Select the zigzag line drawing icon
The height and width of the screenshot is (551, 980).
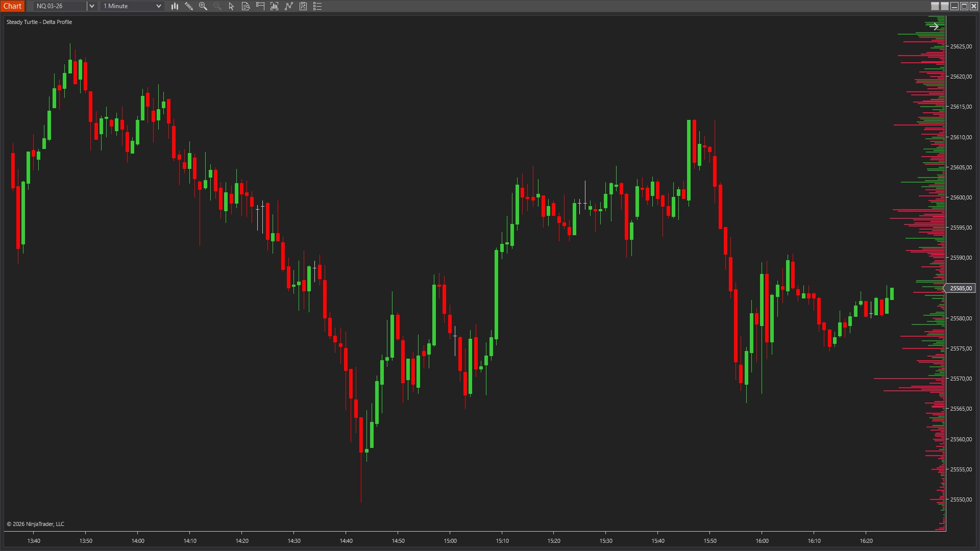tap(288, 6)
